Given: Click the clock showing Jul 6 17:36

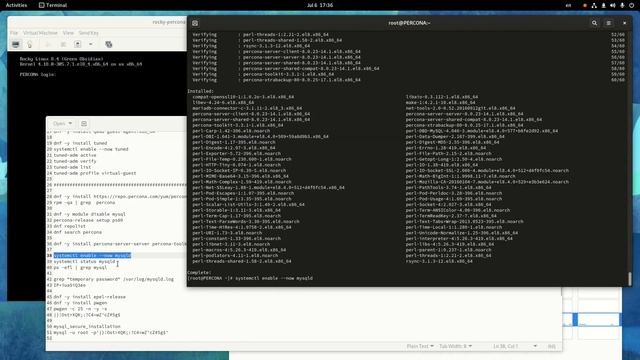Looking at the screenshot, I should 320,5.
